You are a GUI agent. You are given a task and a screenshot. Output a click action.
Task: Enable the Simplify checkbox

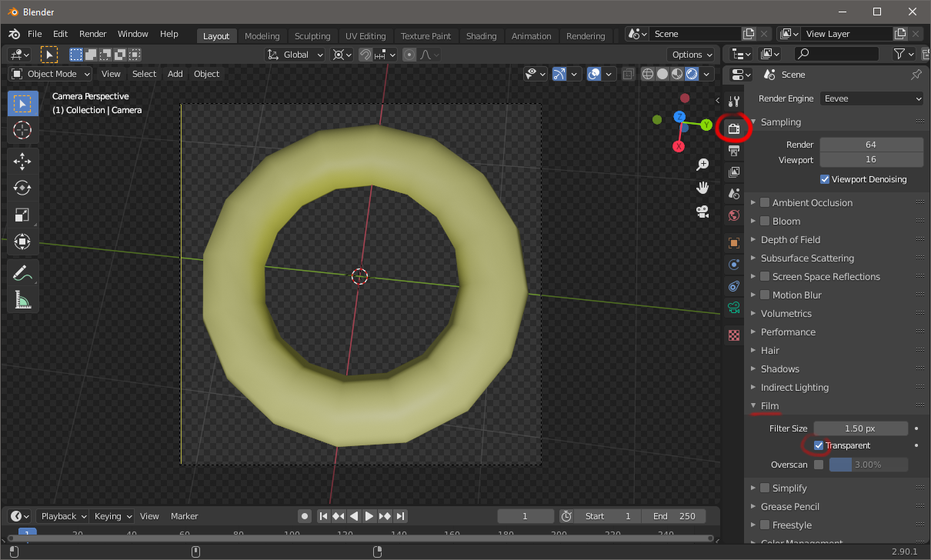pos(765,488)
